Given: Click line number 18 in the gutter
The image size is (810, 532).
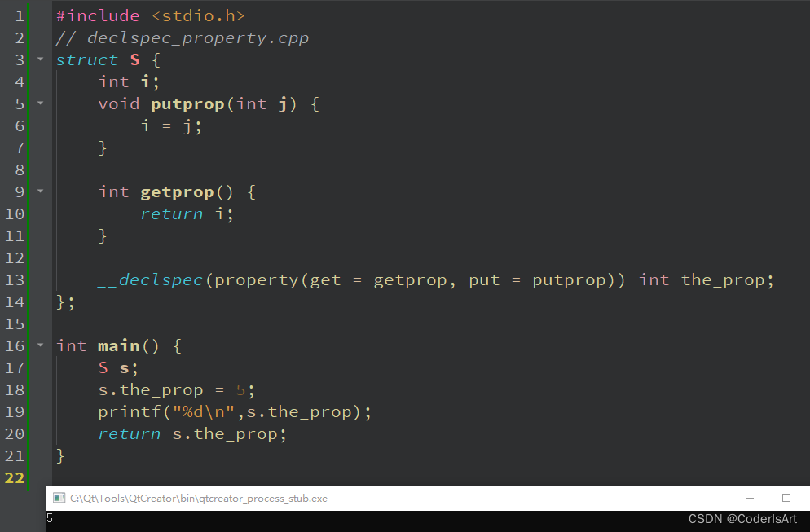Looking at the screenshot, I should pos(15,389).
